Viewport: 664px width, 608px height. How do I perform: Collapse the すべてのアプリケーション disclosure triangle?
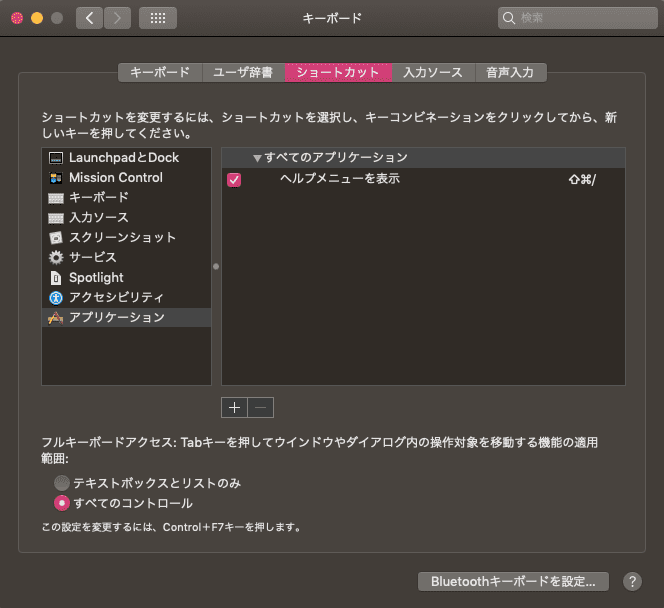coord(257,158)
